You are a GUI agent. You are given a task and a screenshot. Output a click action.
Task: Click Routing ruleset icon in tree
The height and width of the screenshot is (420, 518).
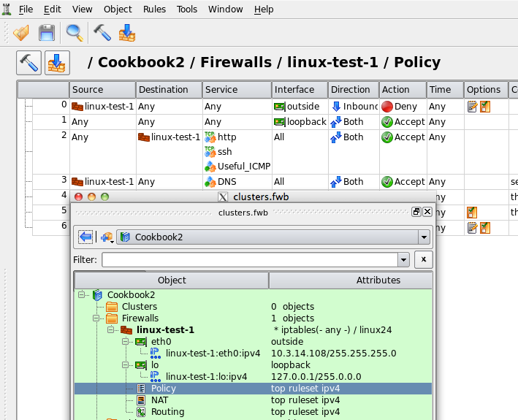141,412
